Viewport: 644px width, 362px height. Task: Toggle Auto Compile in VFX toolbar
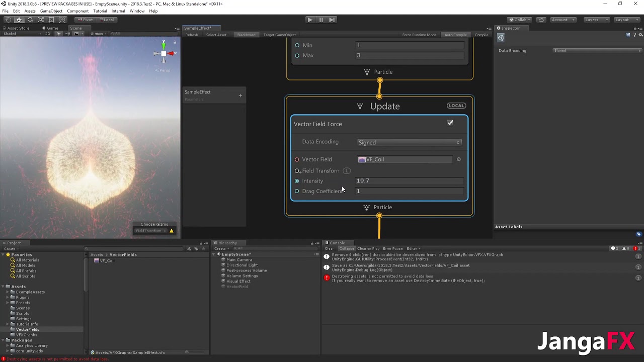click(455, 35)
